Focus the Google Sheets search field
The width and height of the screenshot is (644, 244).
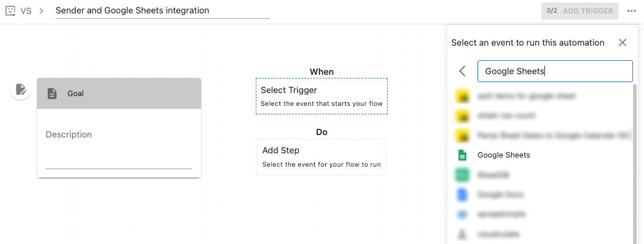555,71
